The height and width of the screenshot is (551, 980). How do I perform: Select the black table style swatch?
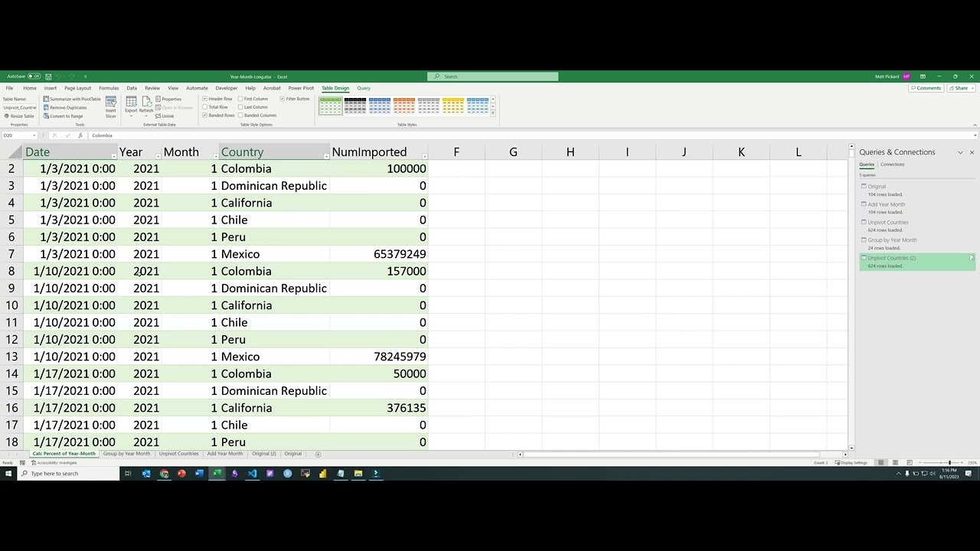coord(355,106)
